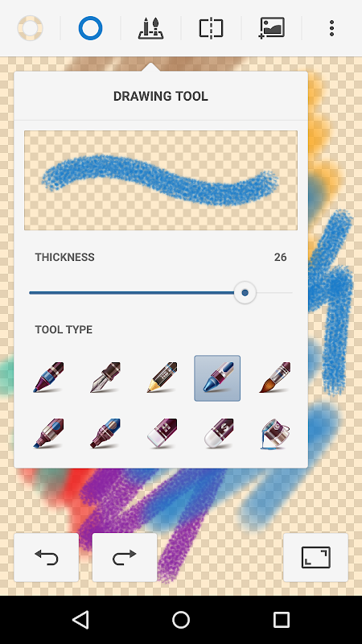Select the highlighted crayon tool
The height and width of the screenshot is (644, 362).
(217, 378)
